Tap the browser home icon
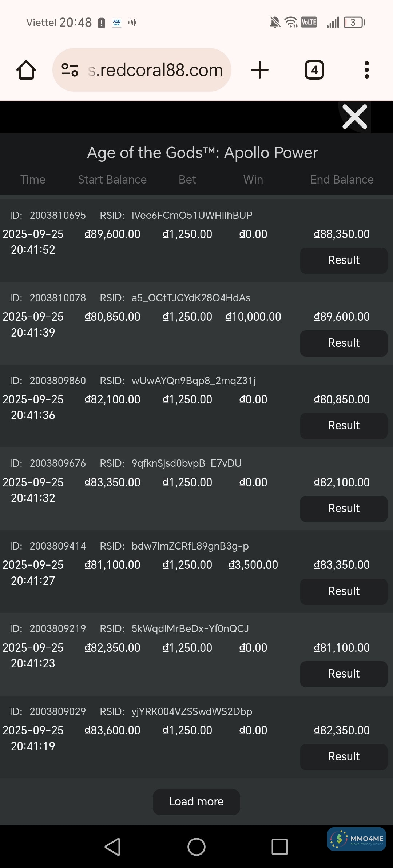Image resolution: width=393 pixels, height=868 pixels. 26,70
